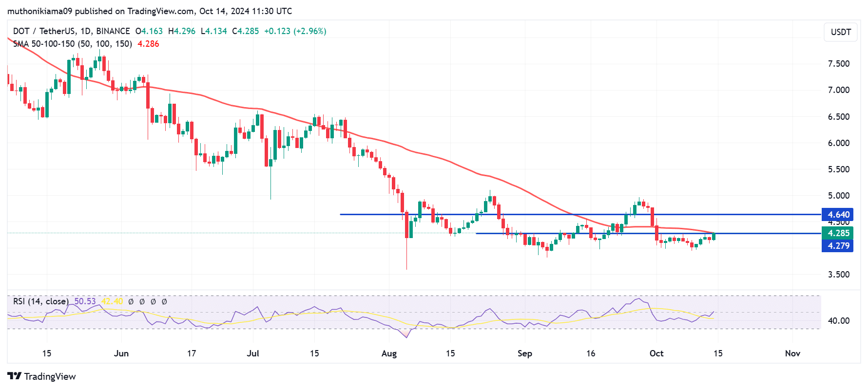The height and width of the screenshot is (389, 868).
Task: Click the 6.500 price axis label
Action: click(839, 117)
